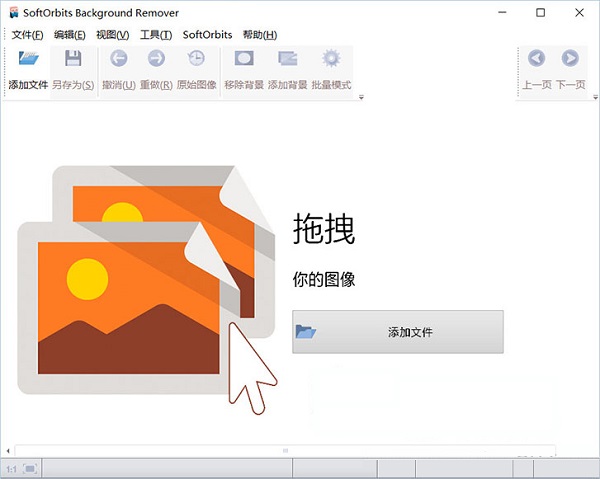Viewport: 600px width, 479px height.
Task: Click the horizontal scrollbar left arrow
Action: pyautogui.click(x=8, y=451)
